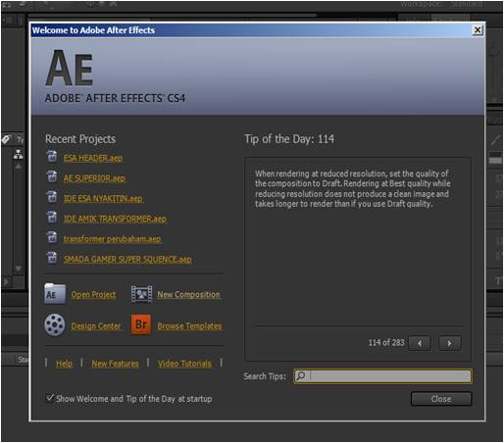This screenshot has height=443, width=504.
Task: Open recent project transformer perubaham.aep
Action: (112, 239)
